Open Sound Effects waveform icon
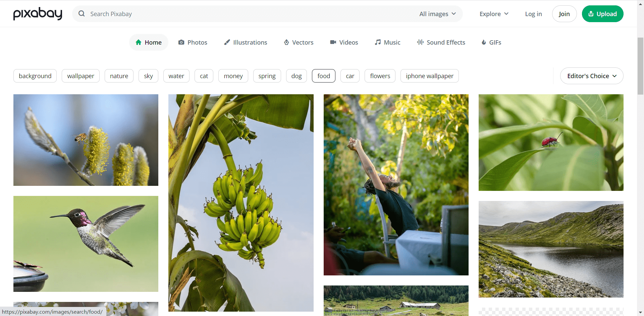 [x=420, y=42]
